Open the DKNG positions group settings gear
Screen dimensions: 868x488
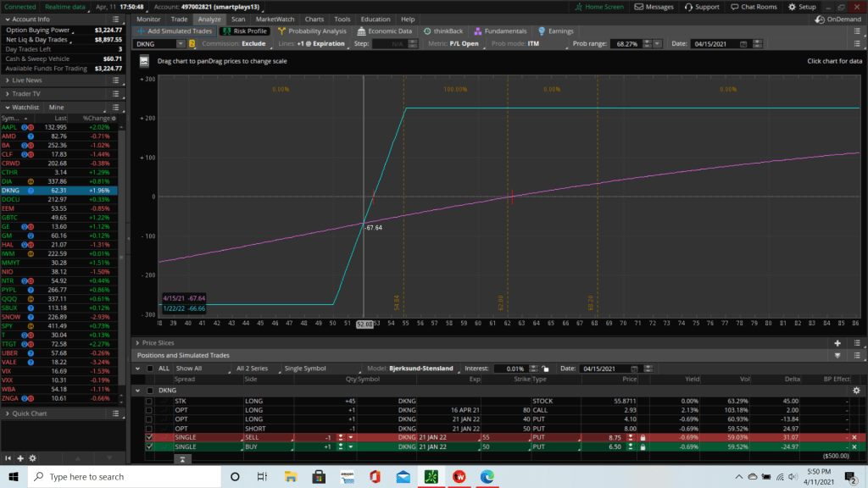tap(854, 391)
